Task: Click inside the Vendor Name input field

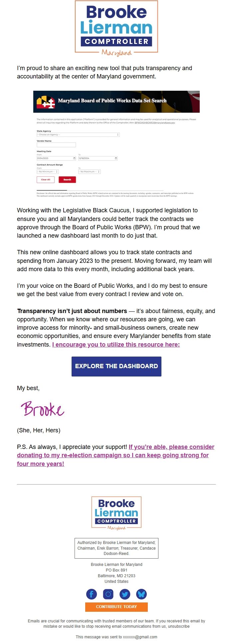Action: pyautogui.click(x=56, y=145)
